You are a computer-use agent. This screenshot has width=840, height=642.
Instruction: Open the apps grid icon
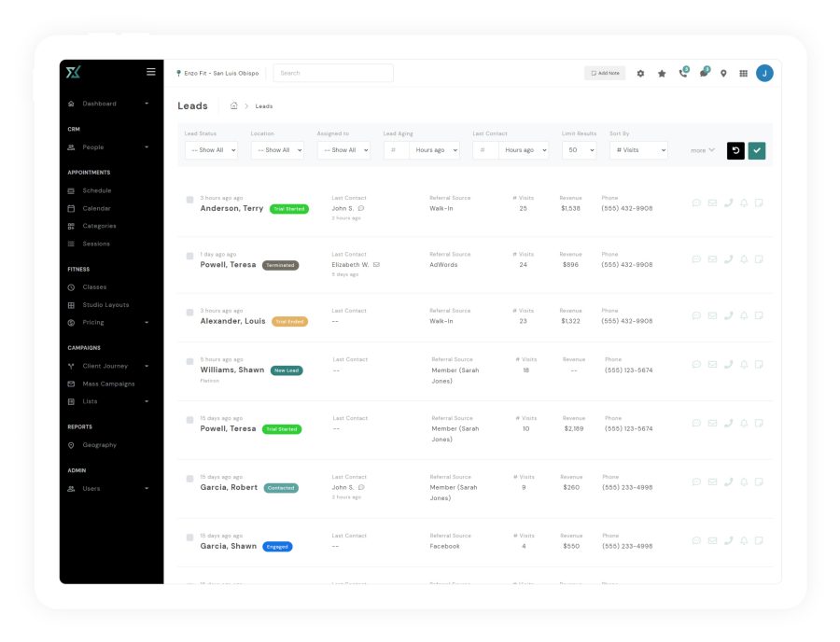pyautogui.click(x=743, y=73)
